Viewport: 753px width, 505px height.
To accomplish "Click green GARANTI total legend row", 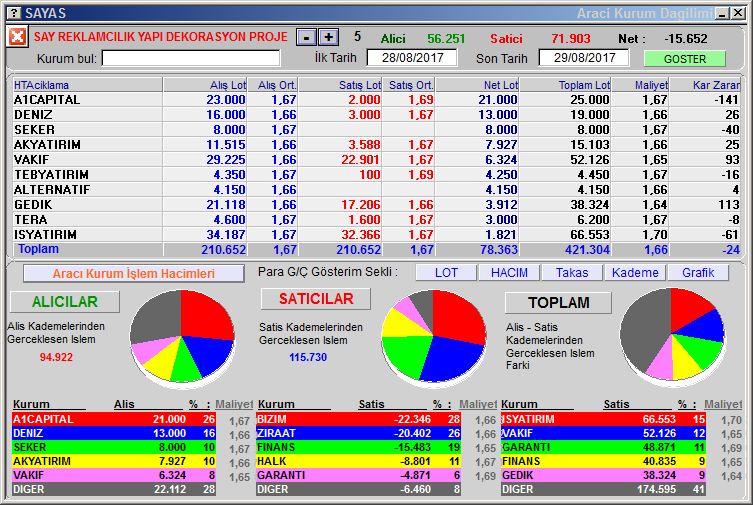I will [603, 447].
